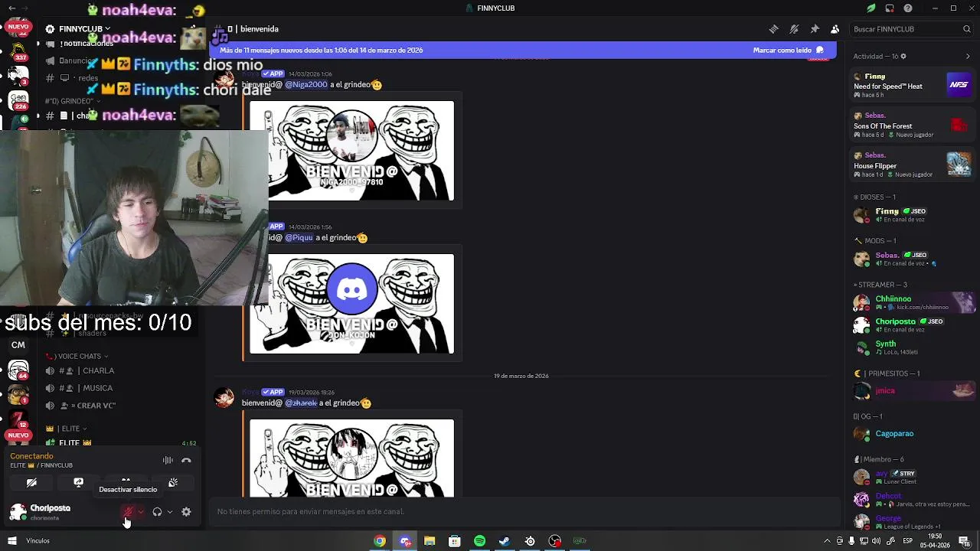980x551 pixels.
Task: Select member Synth in member list
Action: pos(913,347)
